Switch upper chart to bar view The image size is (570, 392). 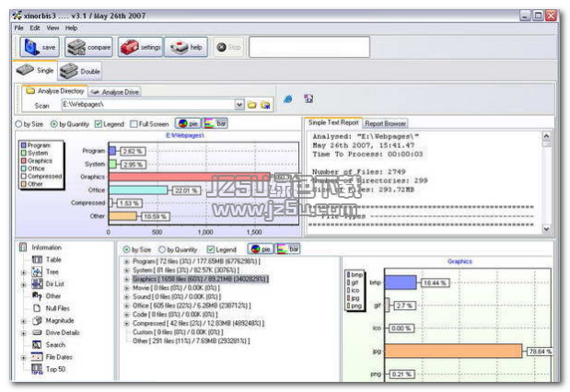coord(215,123)
